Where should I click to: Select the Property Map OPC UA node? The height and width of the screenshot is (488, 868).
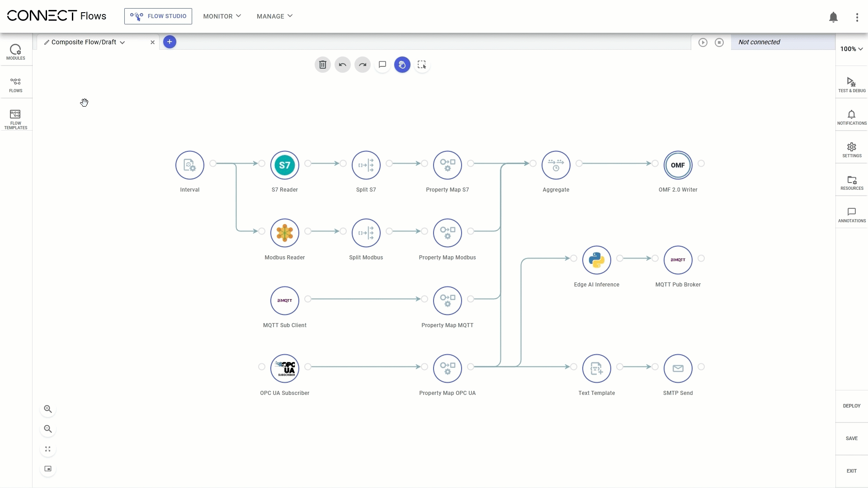(448, 369)
